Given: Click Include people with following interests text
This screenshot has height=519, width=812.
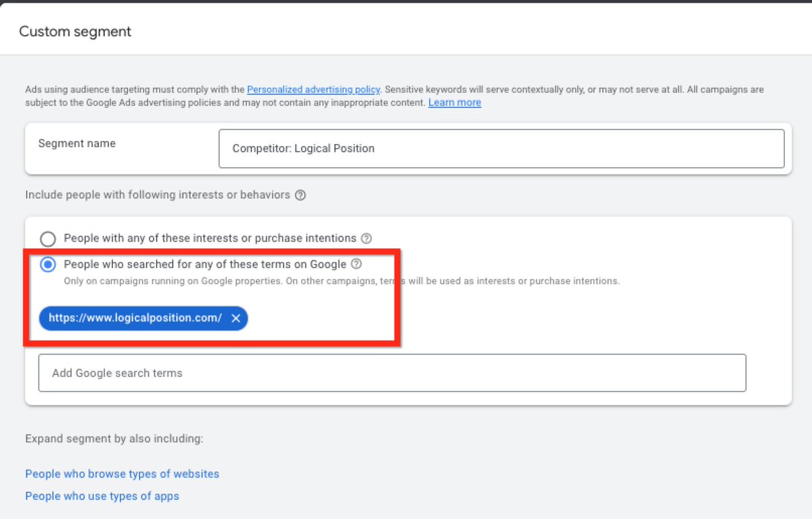Looking at the screenshot, I should coord(158,195).
